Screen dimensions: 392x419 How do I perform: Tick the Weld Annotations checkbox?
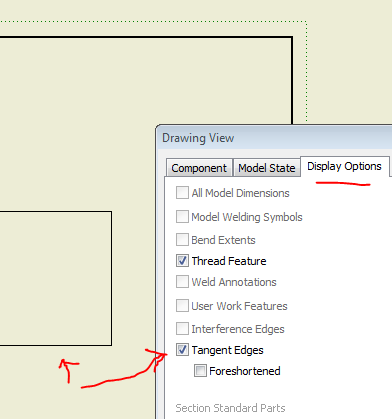[182, 282]
